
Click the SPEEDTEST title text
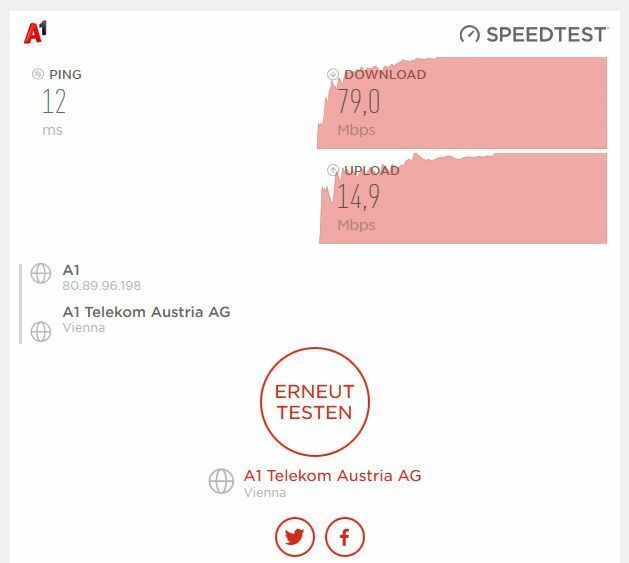546,35
